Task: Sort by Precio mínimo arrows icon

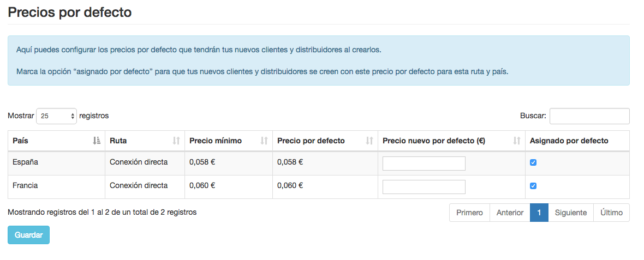Action: tap(264, 141)
